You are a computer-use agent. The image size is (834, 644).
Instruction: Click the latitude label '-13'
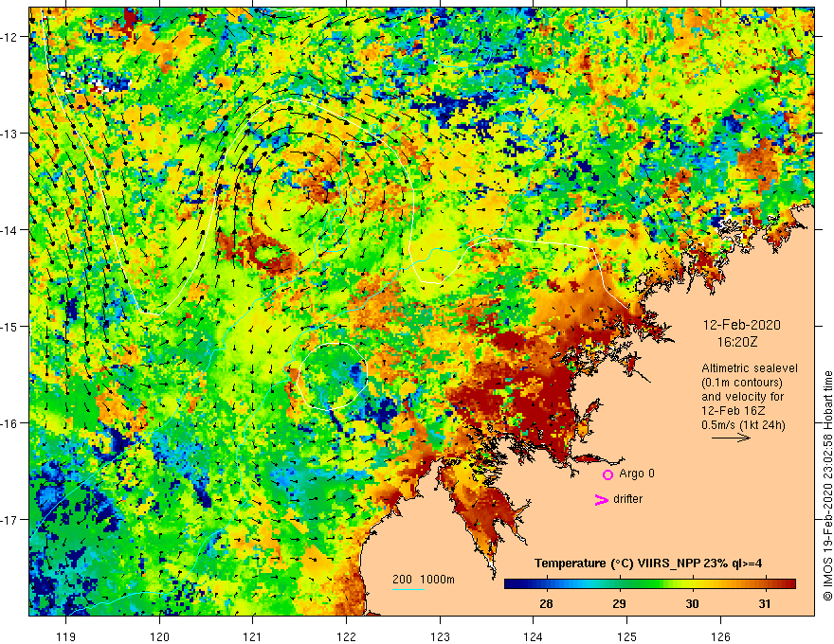(x=10, y=134)
